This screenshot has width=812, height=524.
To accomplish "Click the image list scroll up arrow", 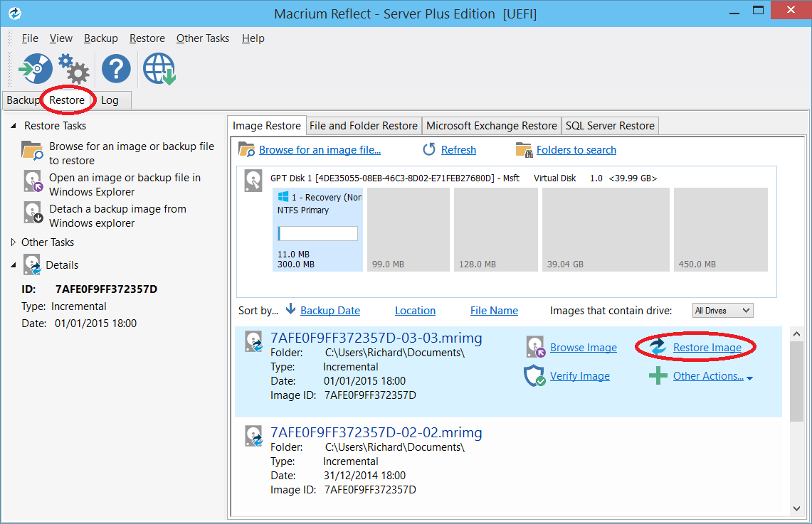I will (x=796, y=334).
